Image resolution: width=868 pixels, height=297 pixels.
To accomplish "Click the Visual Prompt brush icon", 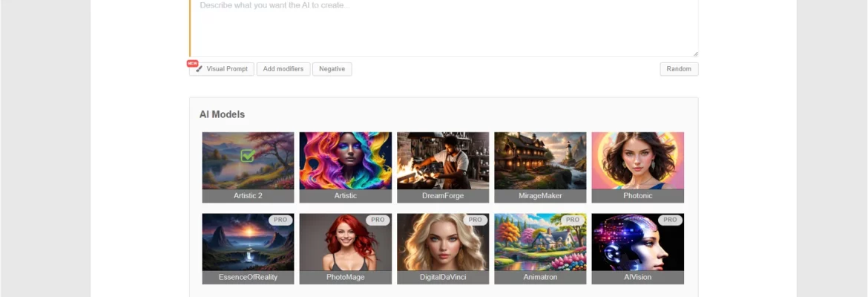I will tap(199, 69).
